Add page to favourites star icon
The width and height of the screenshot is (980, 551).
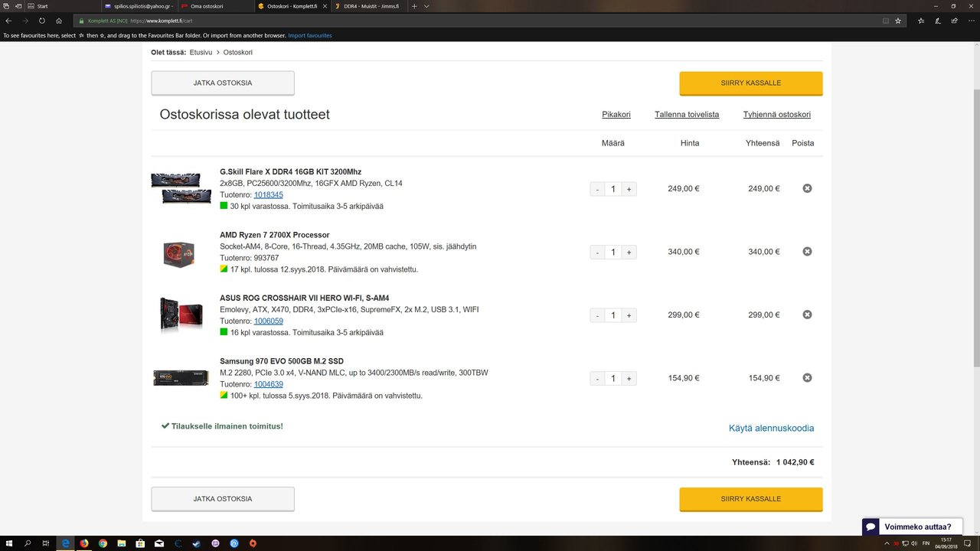tap(898, 21)
